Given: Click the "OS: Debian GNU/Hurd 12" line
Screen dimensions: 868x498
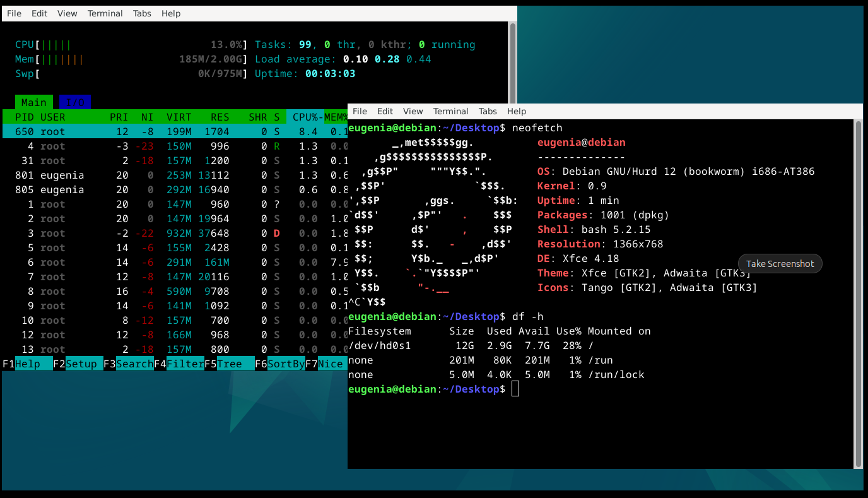Looking at the screenshot, I should 676,172.
